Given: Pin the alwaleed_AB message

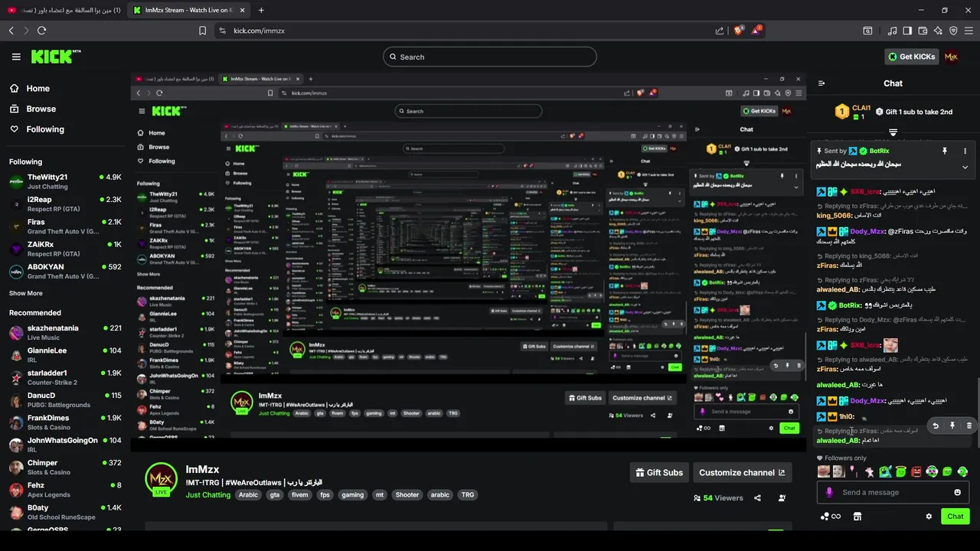Looking at the screenshot, I should (952, 425).
